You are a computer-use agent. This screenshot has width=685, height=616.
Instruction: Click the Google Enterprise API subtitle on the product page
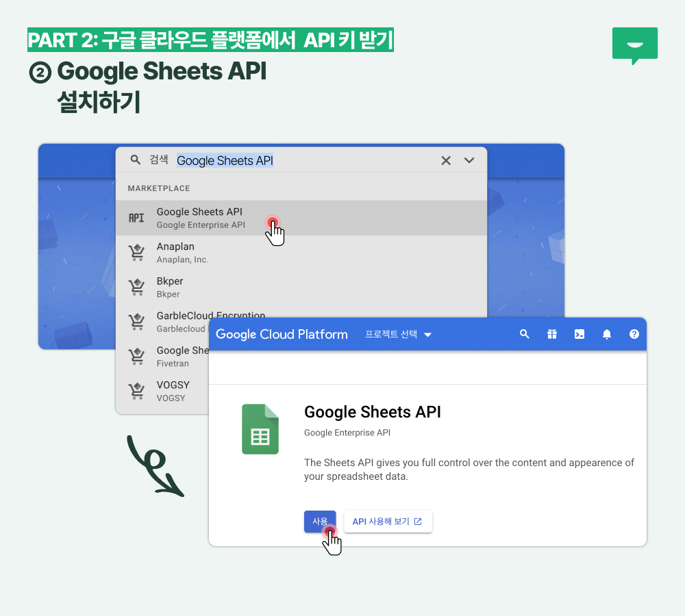(347, 433)
